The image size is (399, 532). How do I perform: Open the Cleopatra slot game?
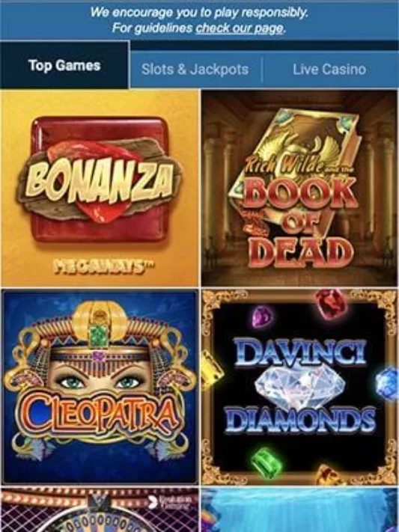(x=100, y=387)
